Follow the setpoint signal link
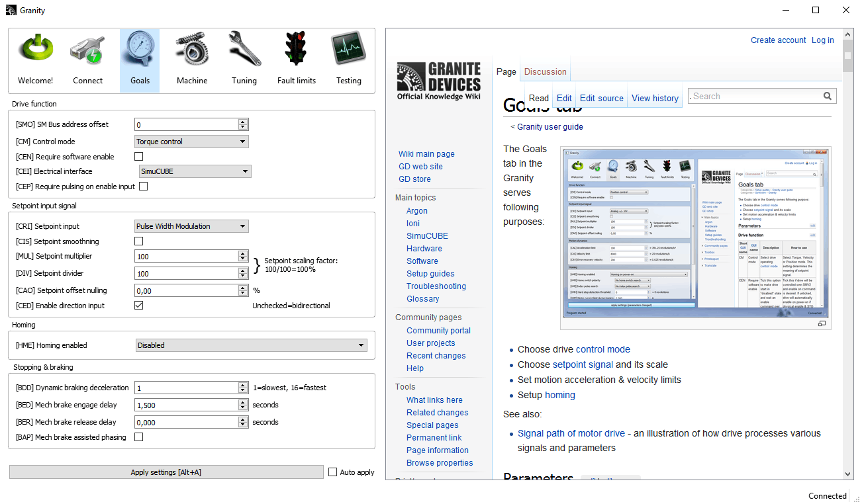This screenshot has width=862, height=504. click(x=583, y=364)
